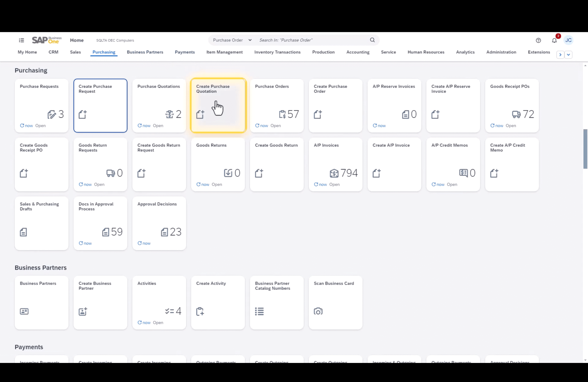Click the right-arrow to show more tabs

pyautogui.click(x=560, y=55)
